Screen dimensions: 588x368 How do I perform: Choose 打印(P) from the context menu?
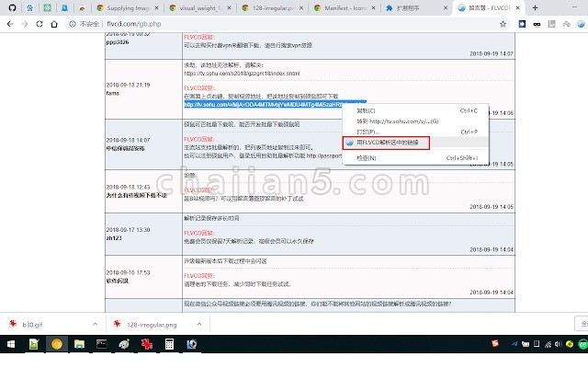(415, 132)
